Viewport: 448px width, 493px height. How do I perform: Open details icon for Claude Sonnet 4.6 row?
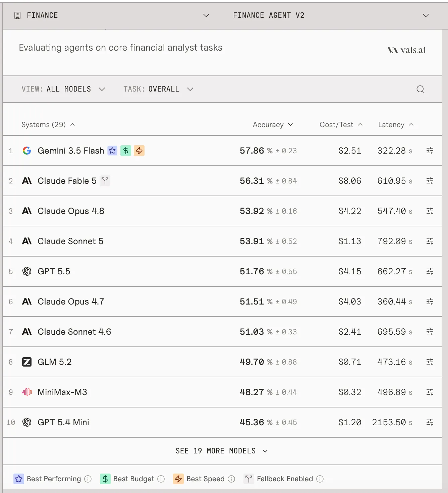430,332
